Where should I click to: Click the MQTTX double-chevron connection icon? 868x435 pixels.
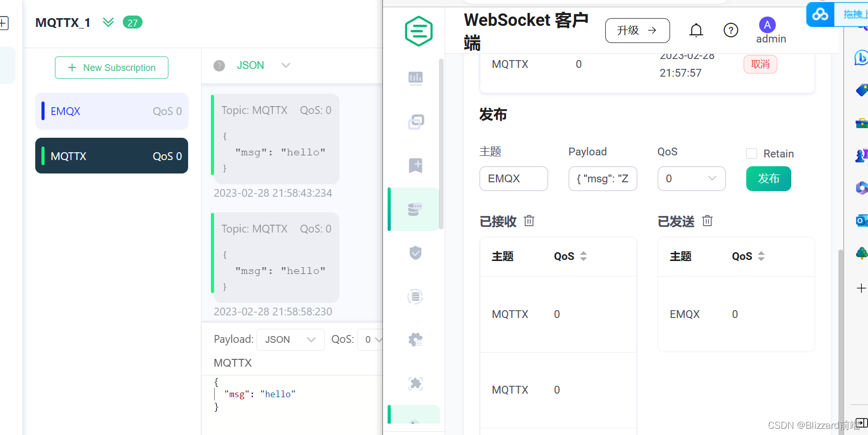108,22
